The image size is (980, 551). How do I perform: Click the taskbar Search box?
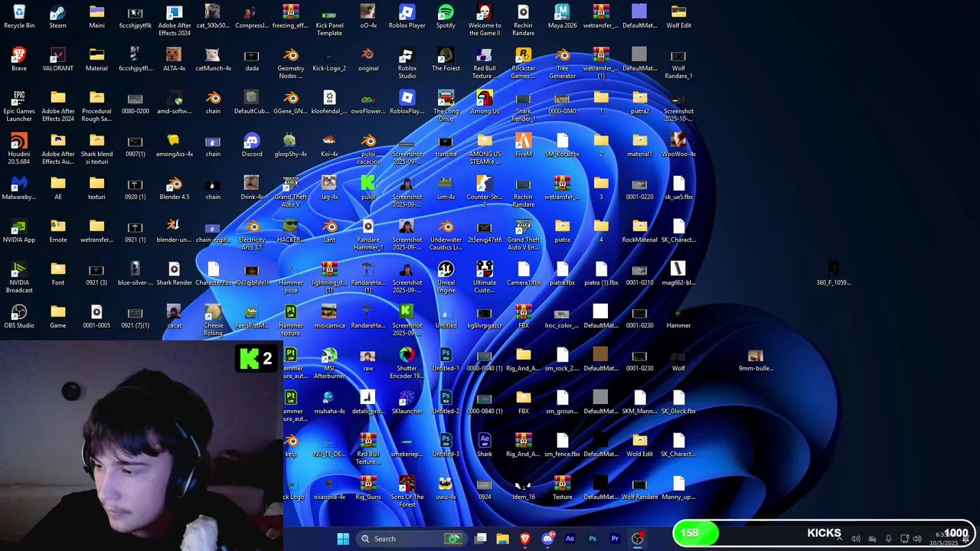coord(411,539)
